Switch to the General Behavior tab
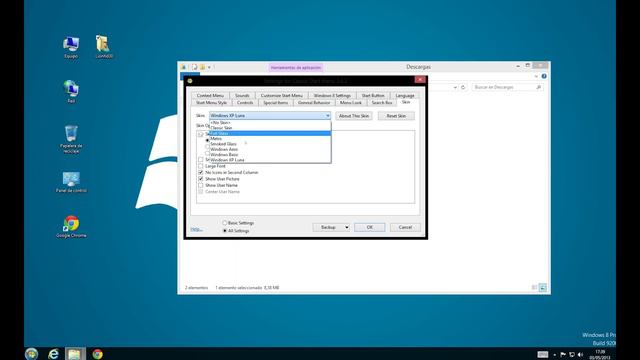The image size is (640, 360). 314,103
